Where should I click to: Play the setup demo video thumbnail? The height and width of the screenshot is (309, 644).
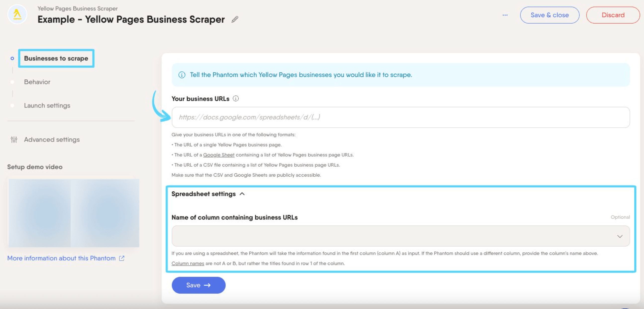pyautogui.click(x=74, y=213)
